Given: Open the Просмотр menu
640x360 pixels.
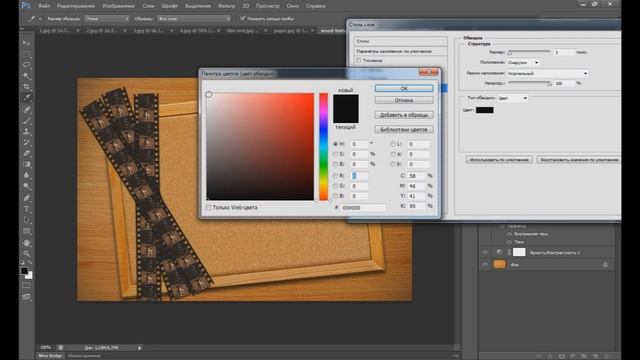Looking at the screenshot, I should click(268, 6).
